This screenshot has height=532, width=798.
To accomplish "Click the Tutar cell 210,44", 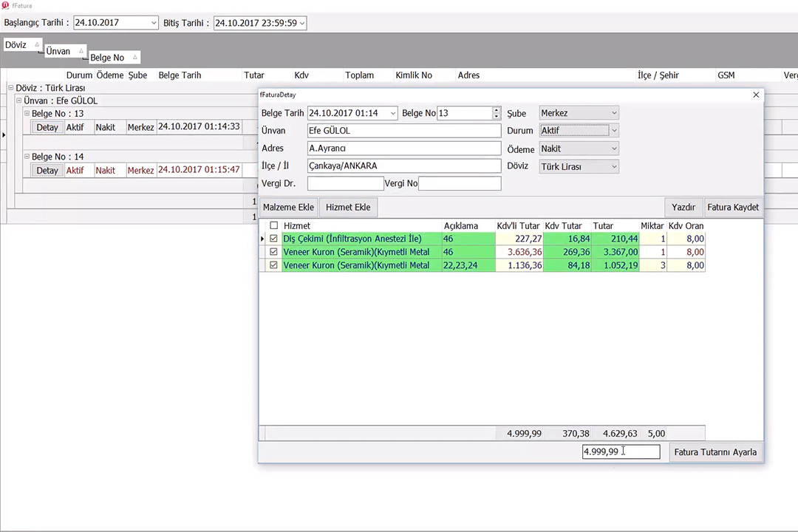I will click(615, 239).
